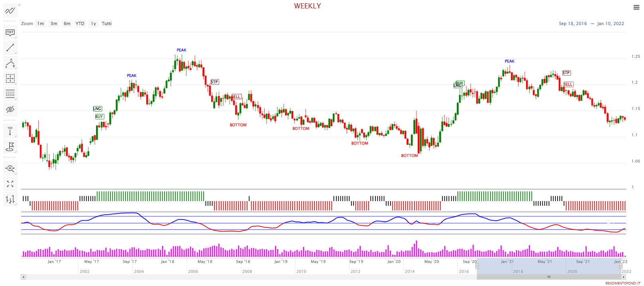644x286 pixels.
Task: Click the horizontal scrollbar thumb
Action: coord(549,277)
